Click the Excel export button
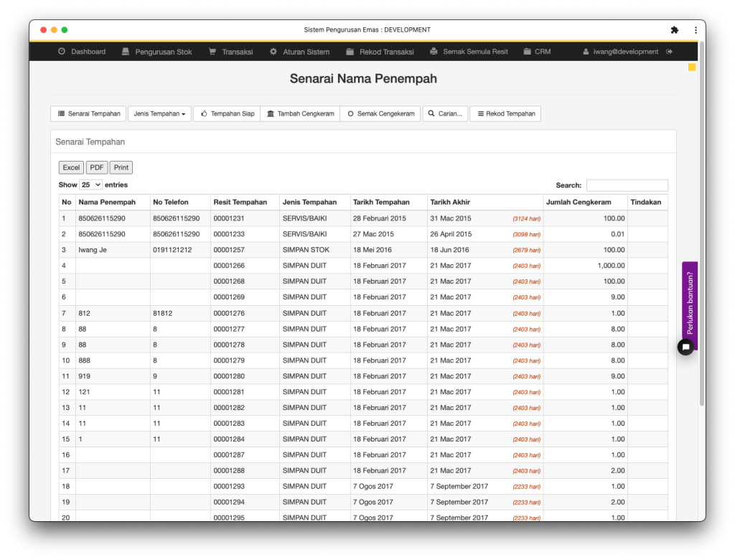The image size is (735, 560). coord(71,167)
